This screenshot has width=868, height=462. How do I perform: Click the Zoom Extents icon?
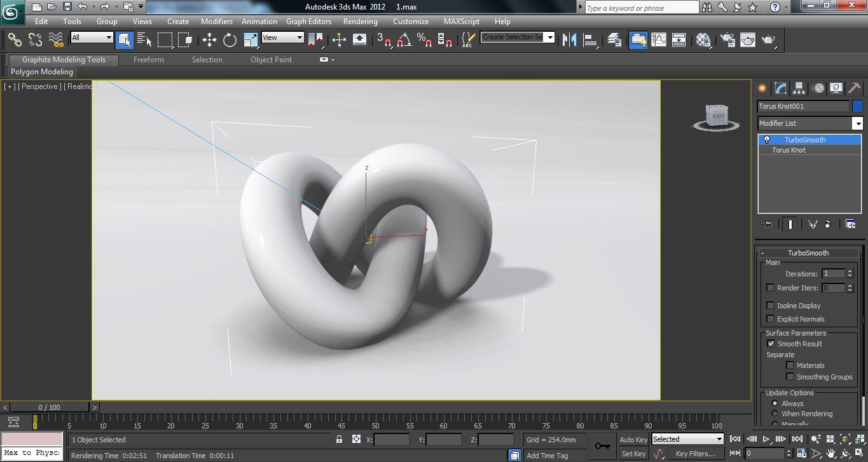point(846,439)
